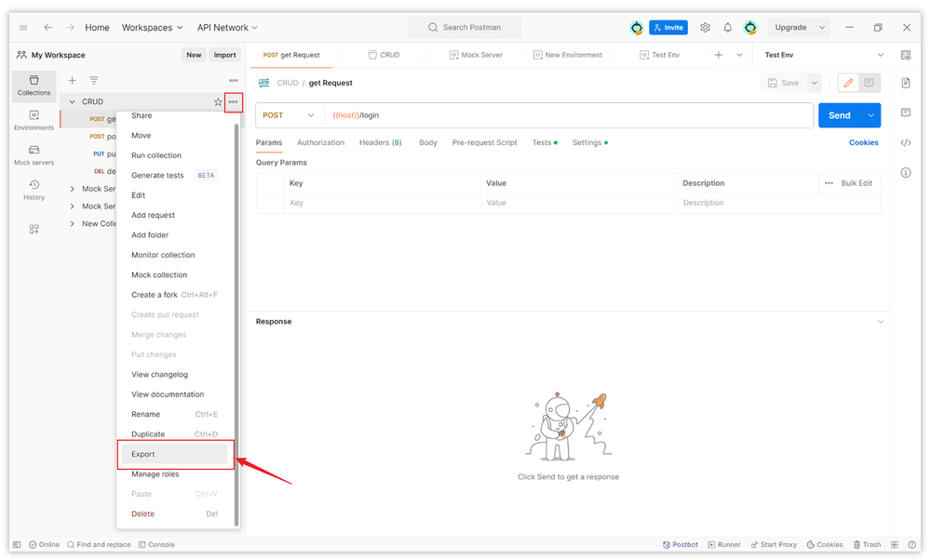Screen dimensions: 931x560
Task: Click the New button
Action: click(x=195, y=55)
